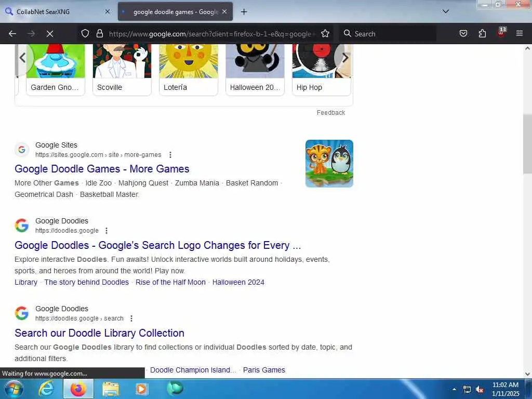This screenshot has width=532, height=399.
Task: Open the Halloween 2024 sitelink
Action: coord(238,282)
